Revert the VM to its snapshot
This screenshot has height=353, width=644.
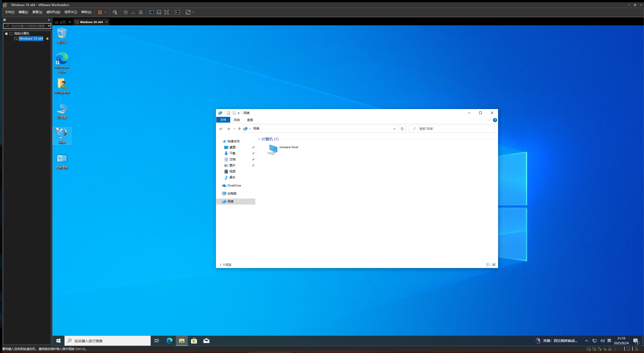pos(133,12)
